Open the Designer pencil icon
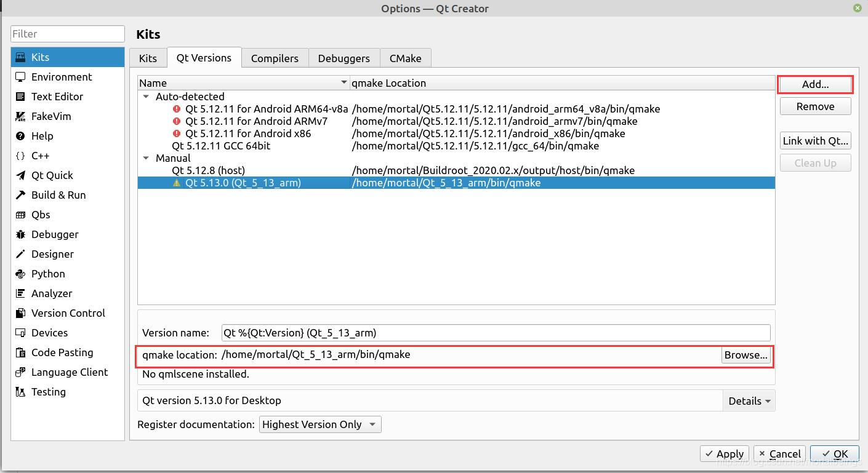Screen dimensions: 868x473 (20, 254)
